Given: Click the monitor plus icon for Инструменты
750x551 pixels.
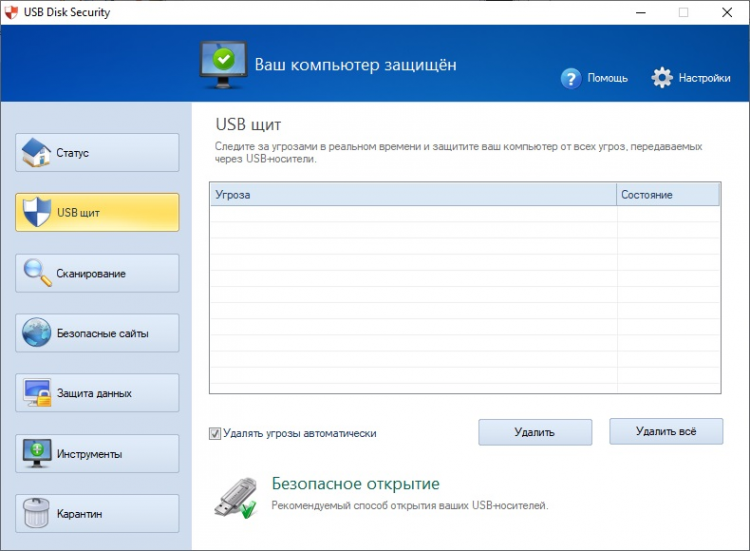Looking at the screenshot, I should (37, 453).
